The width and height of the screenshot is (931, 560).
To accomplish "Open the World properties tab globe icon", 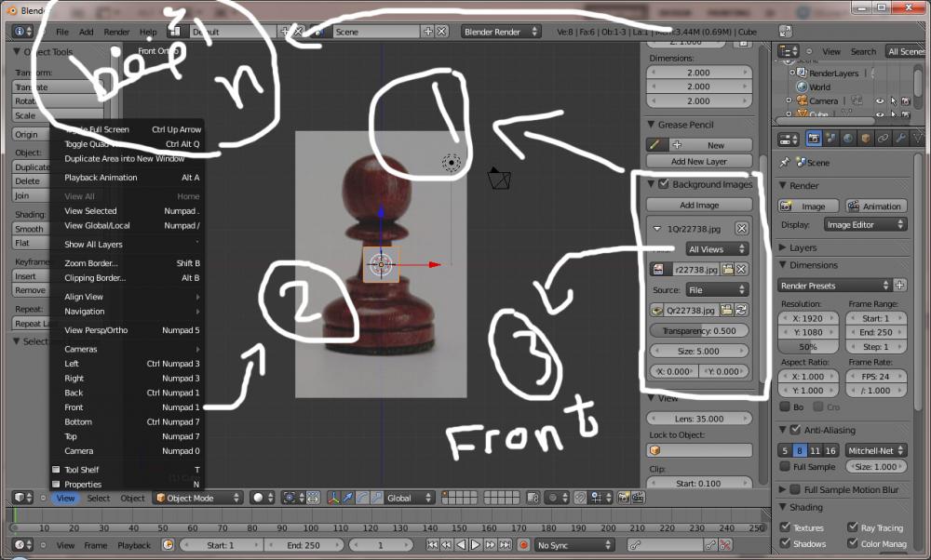I will 848,139.
